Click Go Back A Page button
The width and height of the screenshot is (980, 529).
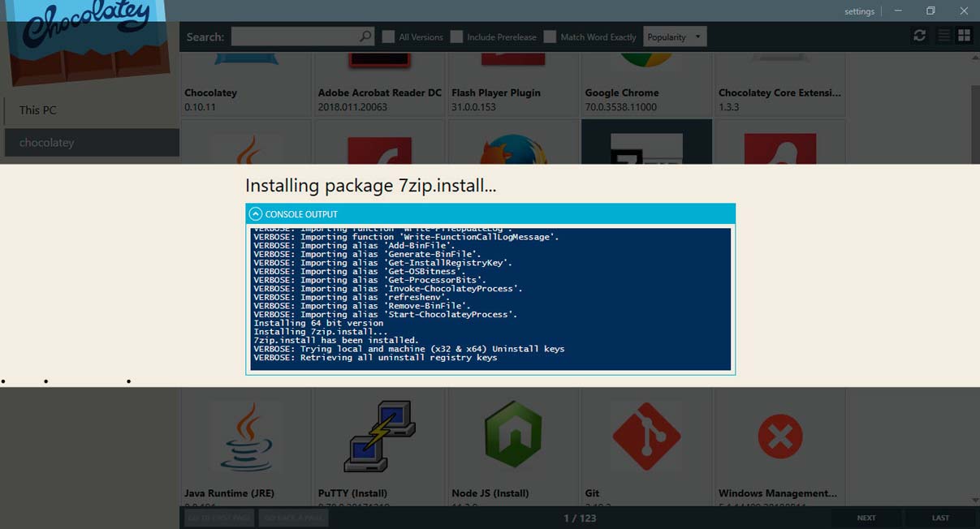point(292,518)
